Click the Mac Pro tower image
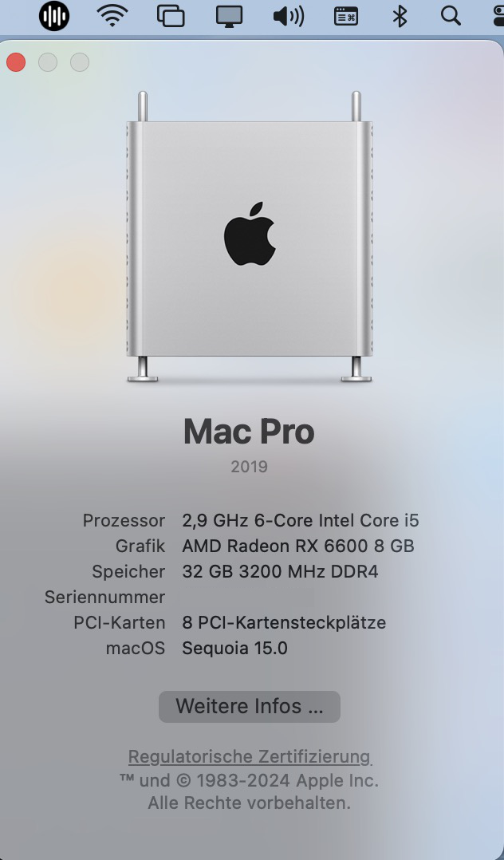504x860 pixels. [x=250, y=236]
